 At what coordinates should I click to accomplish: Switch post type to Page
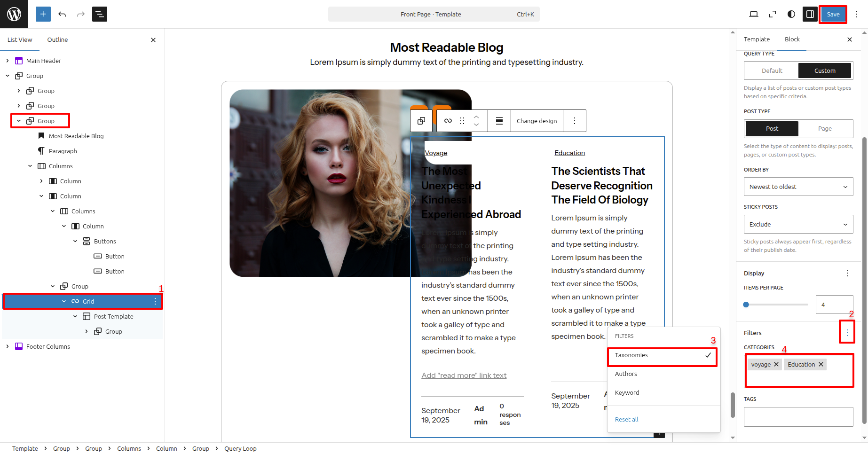[x=825, y=129]
